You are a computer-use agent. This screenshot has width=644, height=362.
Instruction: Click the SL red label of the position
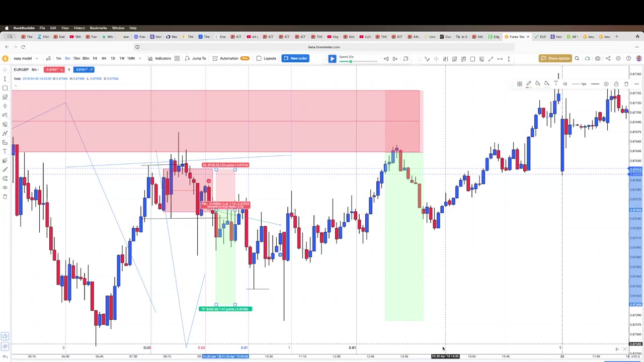[225, 165]
